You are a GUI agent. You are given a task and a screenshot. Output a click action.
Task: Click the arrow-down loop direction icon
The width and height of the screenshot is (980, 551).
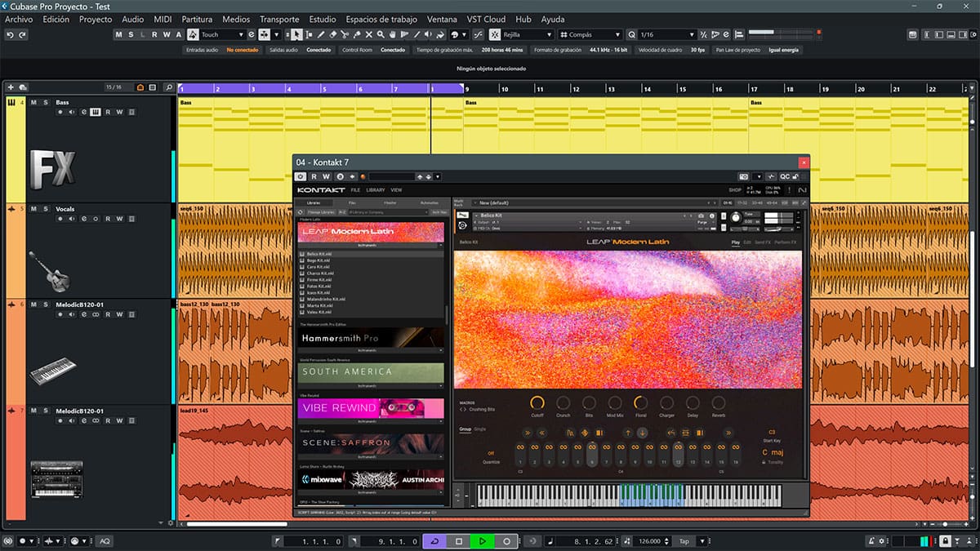click(x=643, y=433)
